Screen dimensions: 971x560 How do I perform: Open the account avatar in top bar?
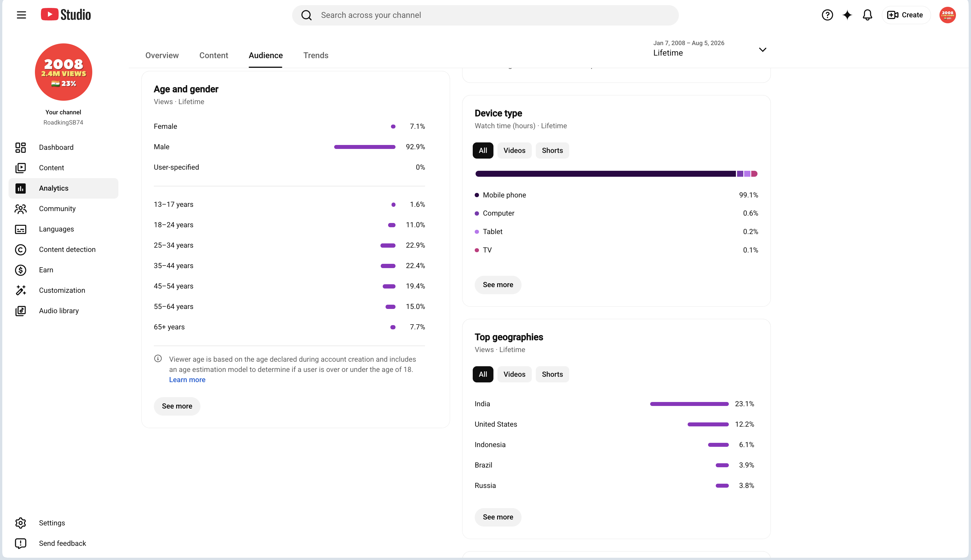tap(947, 15)
